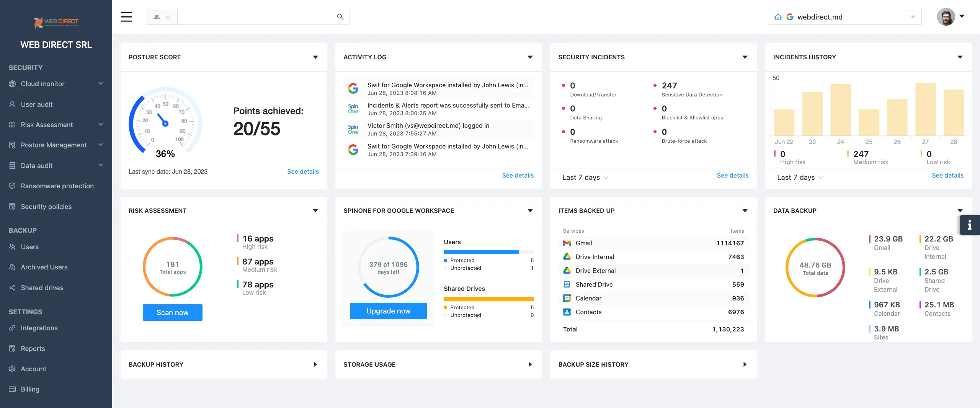Click the hamburger menu icon
This screenshot has height=408, width=980.
[x=126, y=17]
